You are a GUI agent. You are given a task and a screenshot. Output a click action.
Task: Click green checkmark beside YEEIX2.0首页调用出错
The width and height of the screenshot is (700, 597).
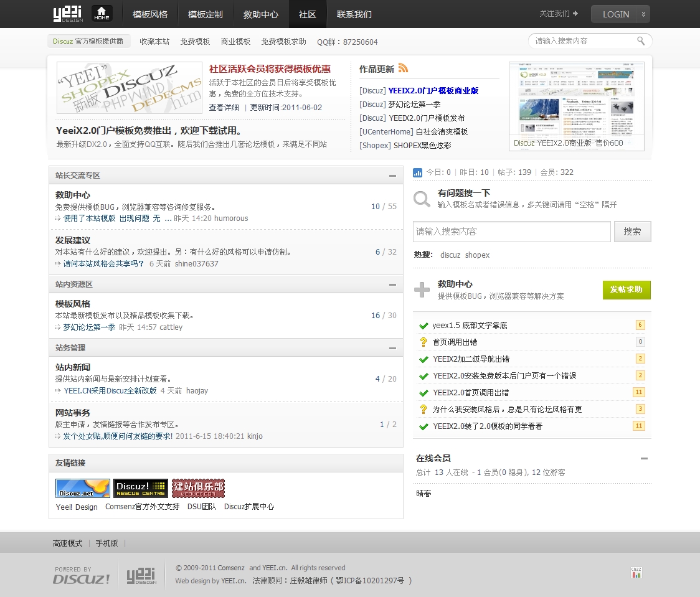pos(423,393)
